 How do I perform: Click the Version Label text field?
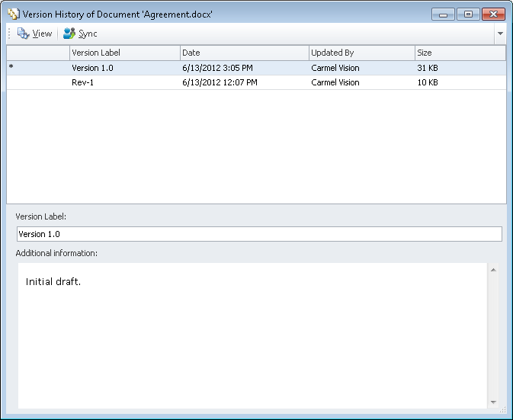(x=259, y=234)
